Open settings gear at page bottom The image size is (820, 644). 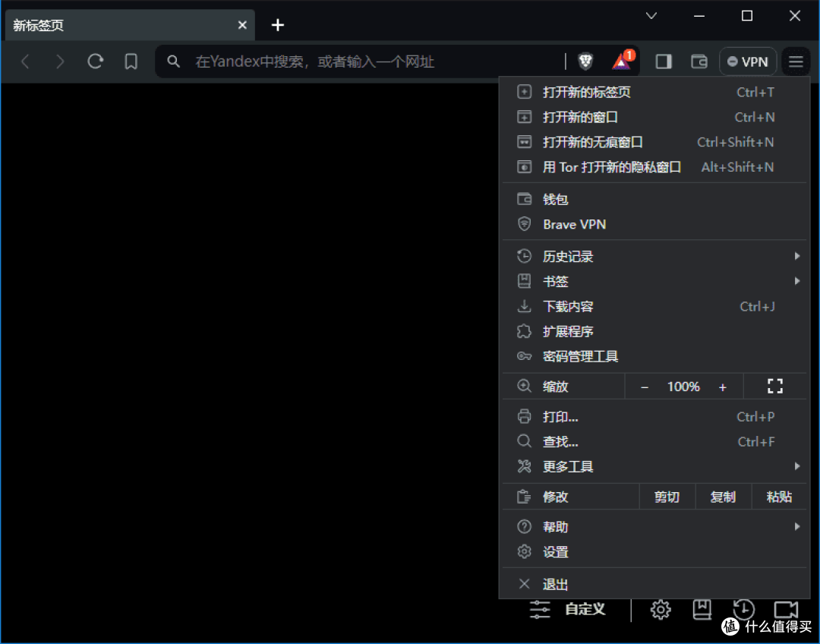[661, 610]
